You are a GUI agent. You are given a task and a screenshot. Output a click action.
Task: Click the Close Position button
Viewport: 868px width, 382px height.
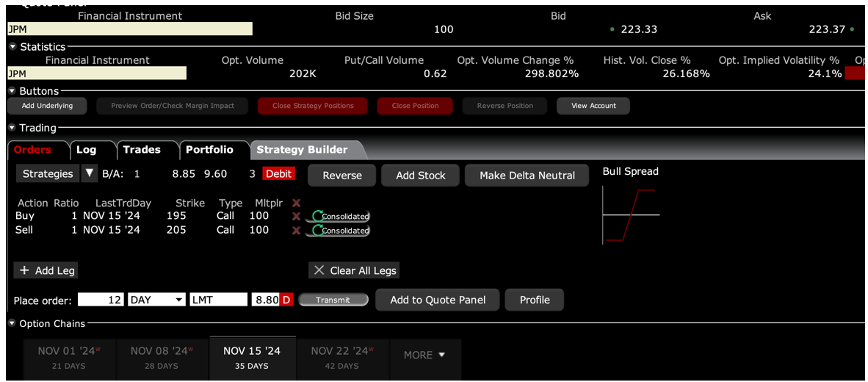point(415,106)
